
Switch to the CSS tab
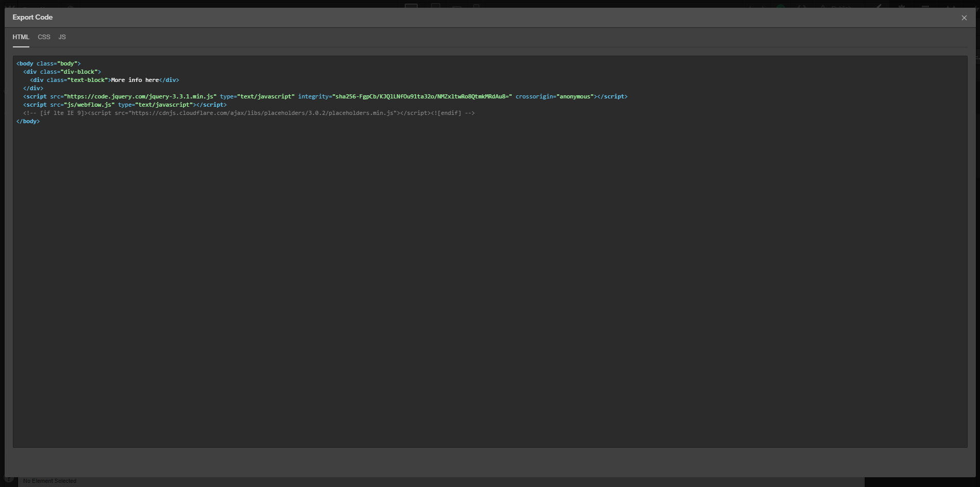[x=44, y=37]
